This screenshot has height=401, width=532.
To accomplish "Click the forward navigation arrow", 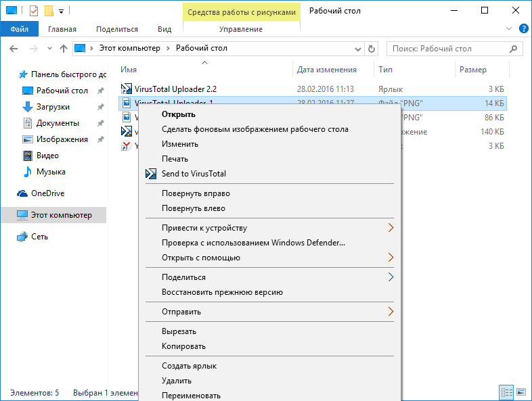I will click(34, 49).
